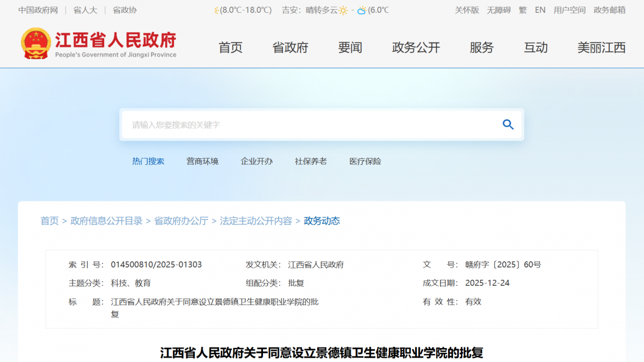Select the 营商环境 hot search link
Viewport: 644px width, 362px height.
point(202,161)
